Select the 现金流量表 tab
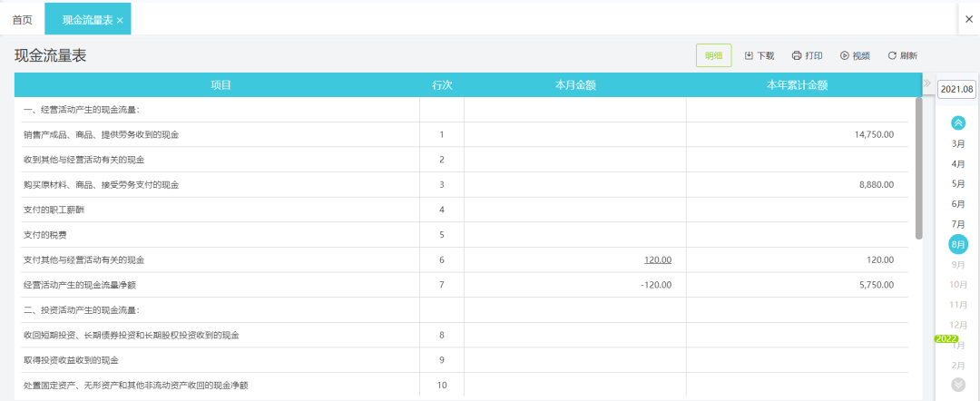Screen dimensions: 980x401 coord(87,20)
